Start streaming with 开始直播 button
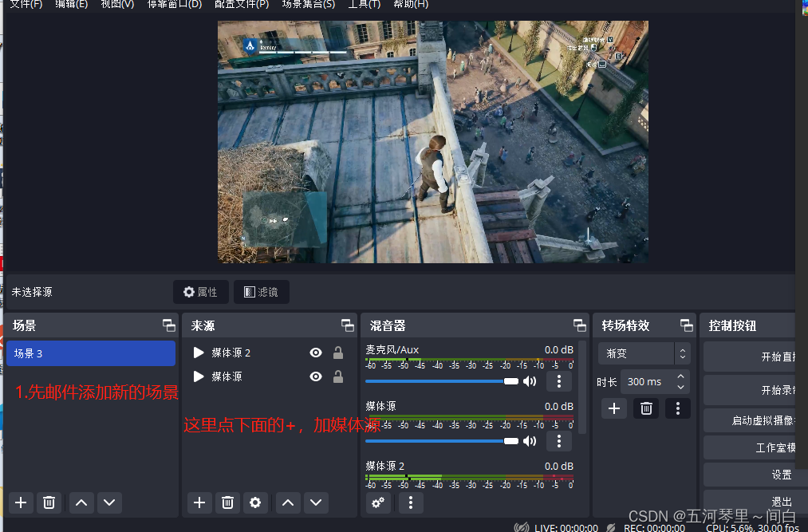808x532 pixels. point(750,357)
